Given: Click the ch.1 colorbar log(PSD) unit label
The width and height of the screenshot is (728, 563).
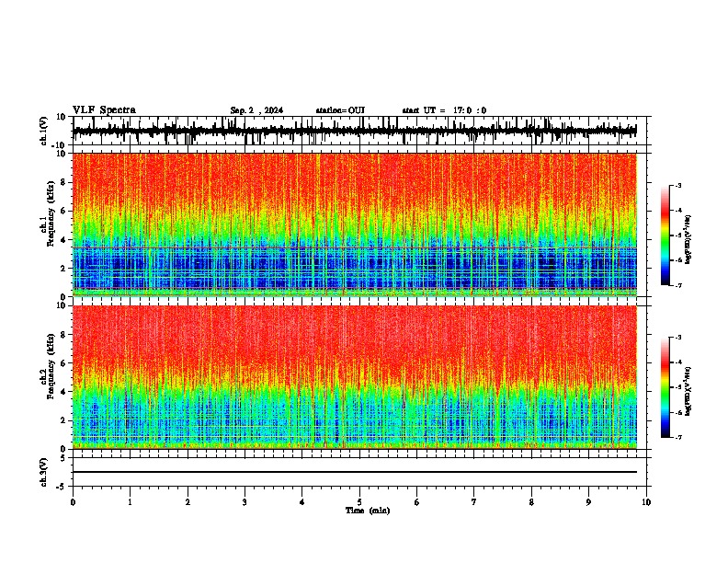Looking at the screenshot, I should pos(688,239).
